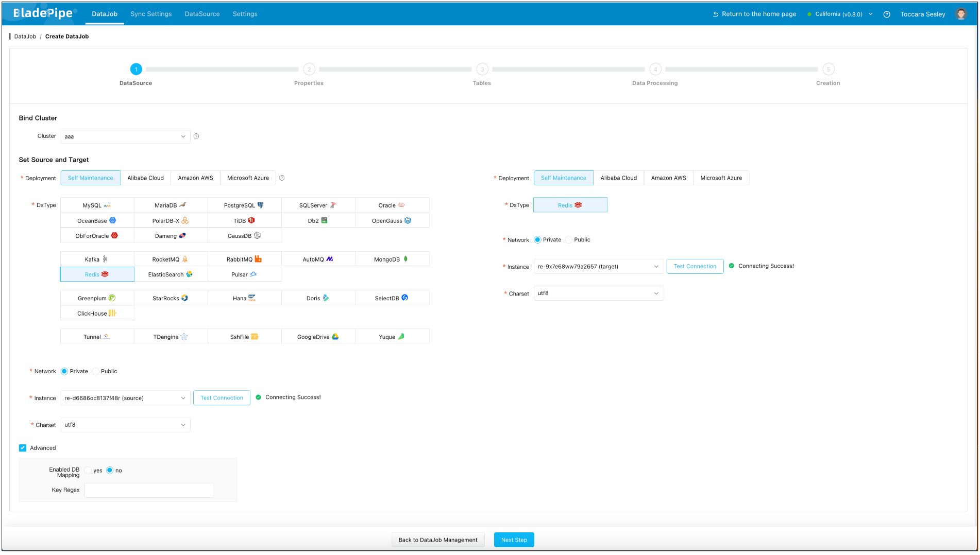This screenshot has width=980, height=555.
Task: Open the source Charset dropdown
Action: tap(125, 425)
